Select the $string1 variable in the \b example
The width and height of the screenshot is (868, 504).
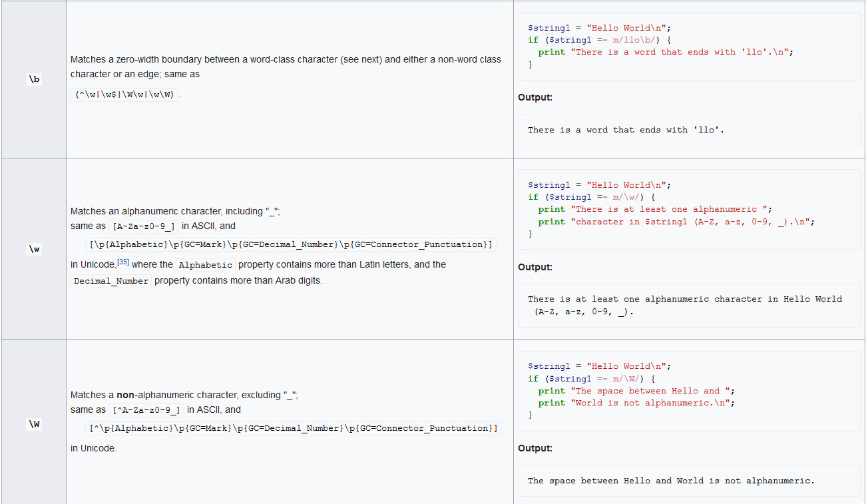pyautogui.click(x=546, y=27)
